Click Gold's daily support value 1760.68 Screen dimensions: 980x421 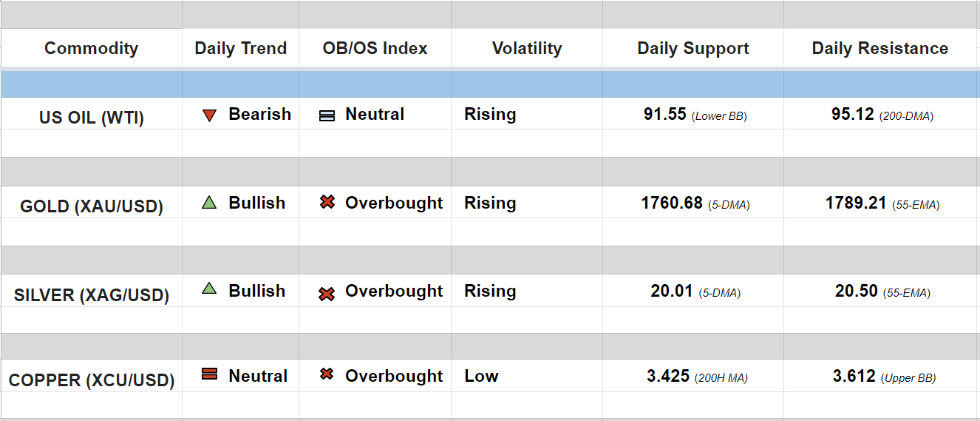(672, 203)
